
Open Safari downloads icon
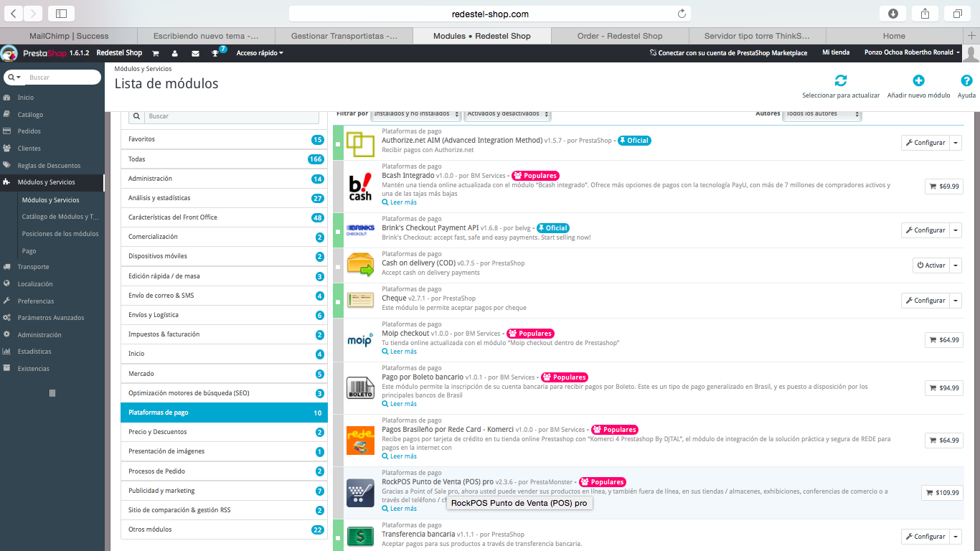coord(893,14)
